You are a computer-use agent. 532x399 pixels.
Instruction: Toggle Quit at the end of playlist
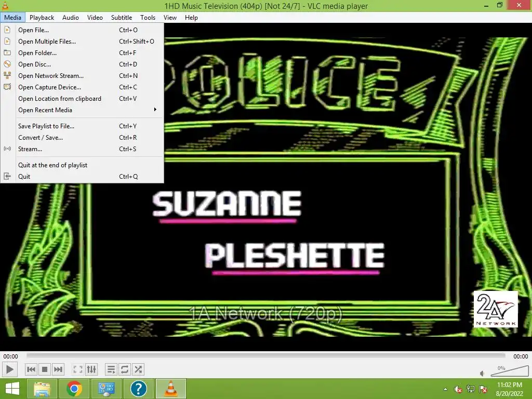click(82, 165)
